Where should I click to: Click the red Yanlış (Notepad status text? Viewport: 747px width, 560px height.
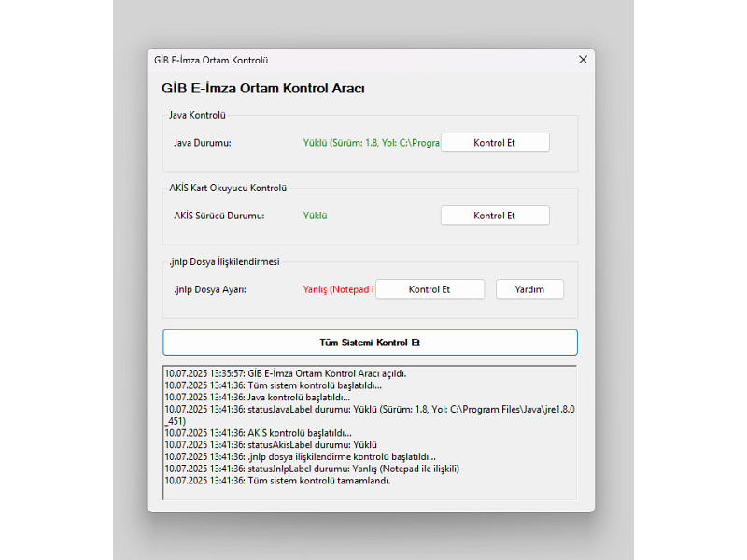[338, 289]
